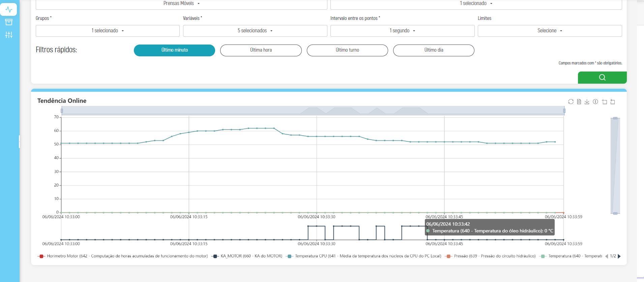This screenshot has width=644, height=282.
Task: Open chart data view document icon
Action: pos(579,102)
